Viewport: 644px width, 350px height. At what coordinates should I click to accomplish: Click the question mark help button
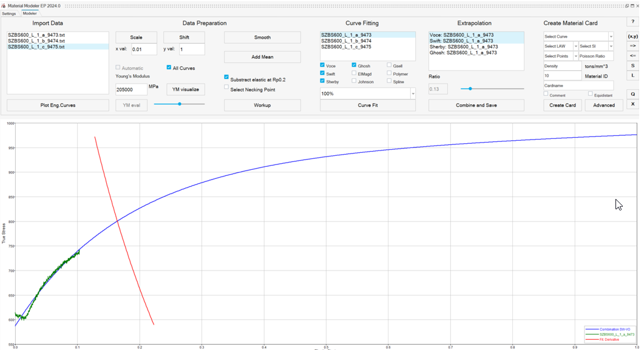pos(632,22)
